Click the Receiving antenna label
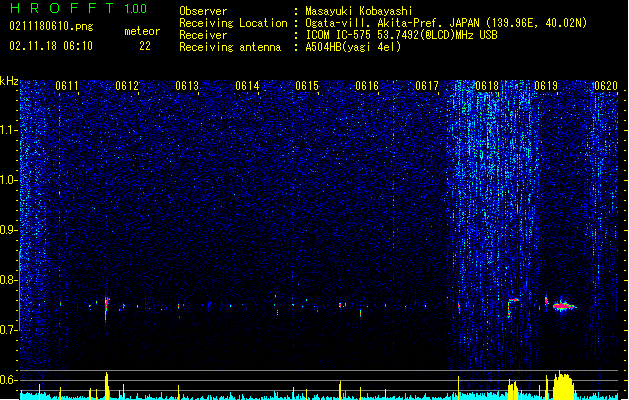 (230, 47)
